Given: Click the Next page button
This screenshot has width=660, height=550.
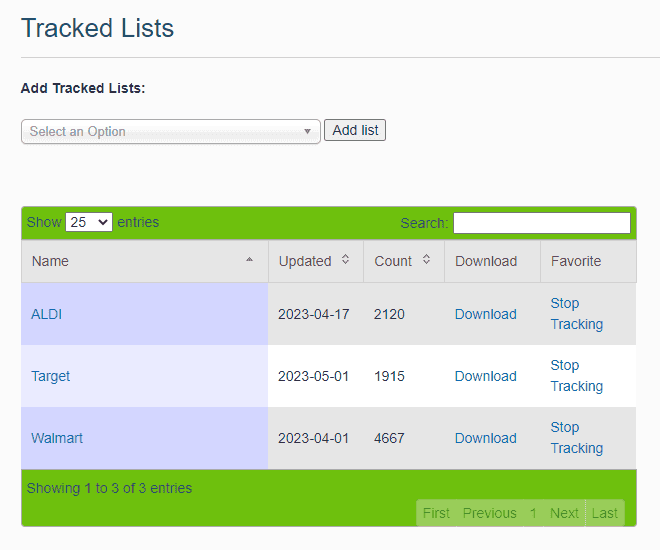Looking at the screenshot, I should [x=564, y=513].
